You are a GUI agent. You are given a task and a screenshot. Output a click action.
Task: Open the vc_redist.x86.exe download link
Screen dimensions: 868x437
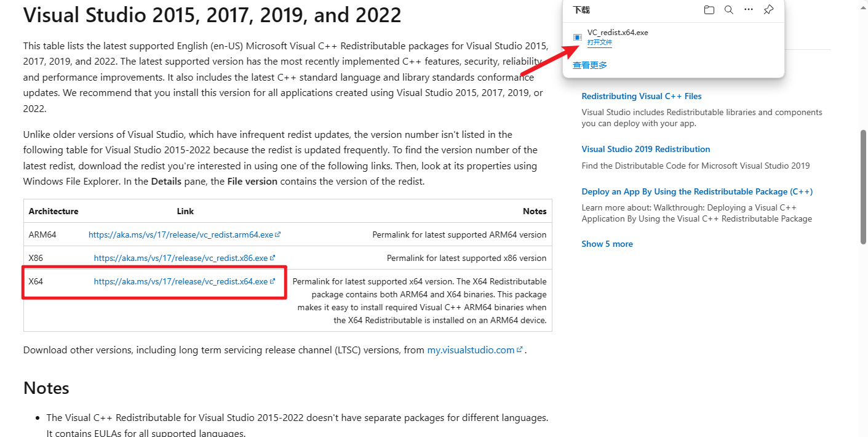tap(180, 258)
